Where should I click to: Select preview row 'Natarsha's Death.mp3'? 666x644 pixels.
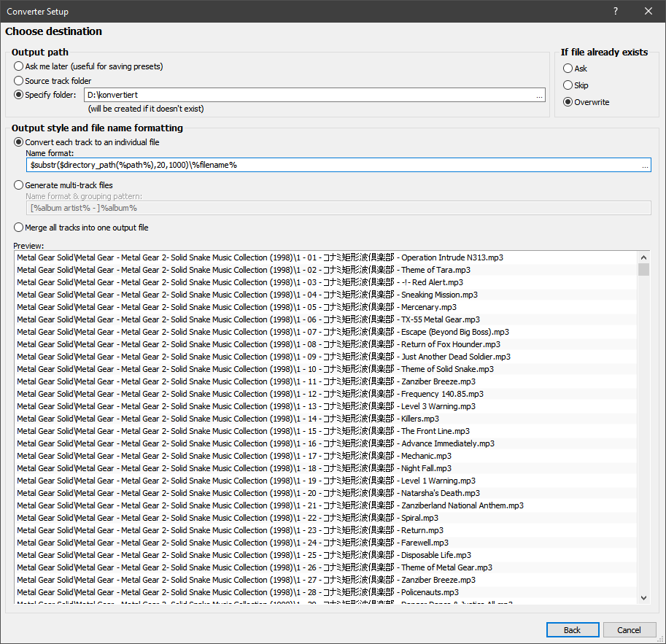326,493
